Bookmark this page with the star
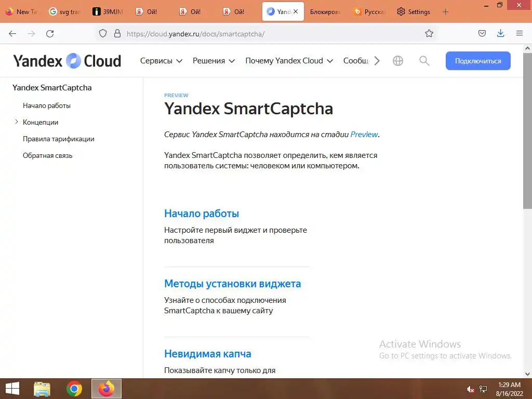This screenshot has height=399, width=532. point(429,33)
